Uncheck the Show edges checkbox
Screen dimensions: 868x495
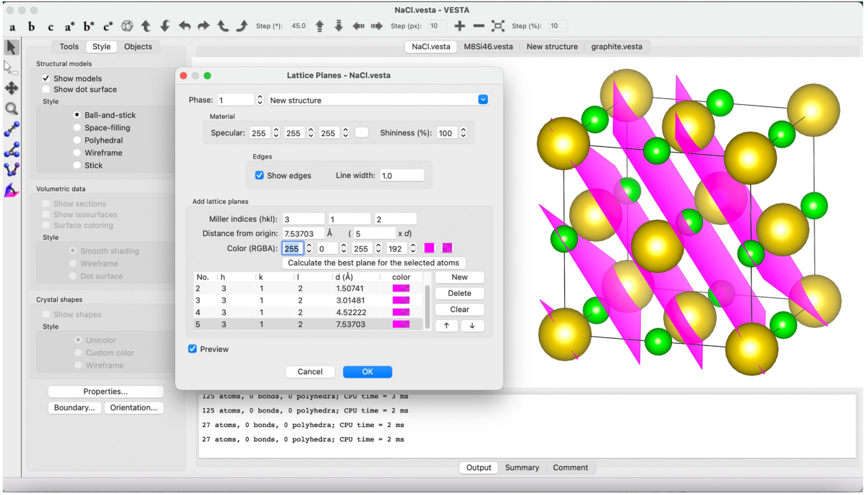pos(260,176)
